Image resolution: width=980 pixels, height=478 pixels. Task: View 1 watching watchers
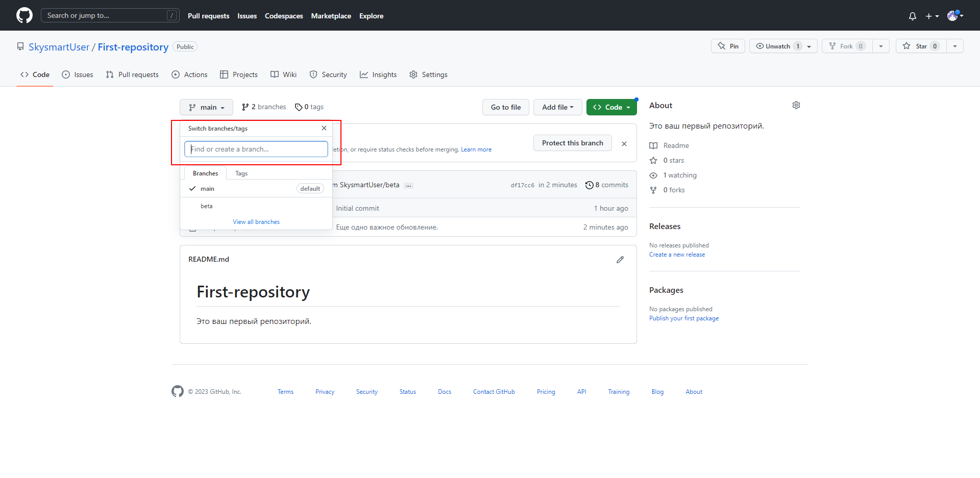(673, 175)
